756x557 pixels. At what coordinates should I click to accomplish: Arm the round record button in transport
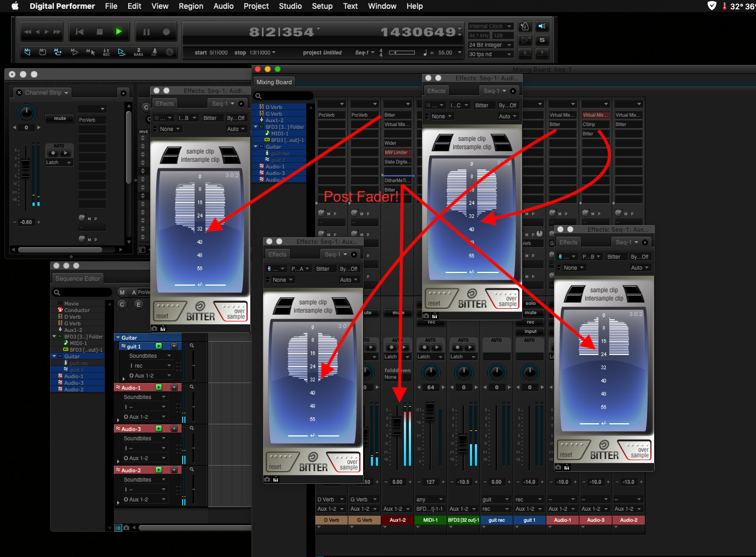[166, 32]
